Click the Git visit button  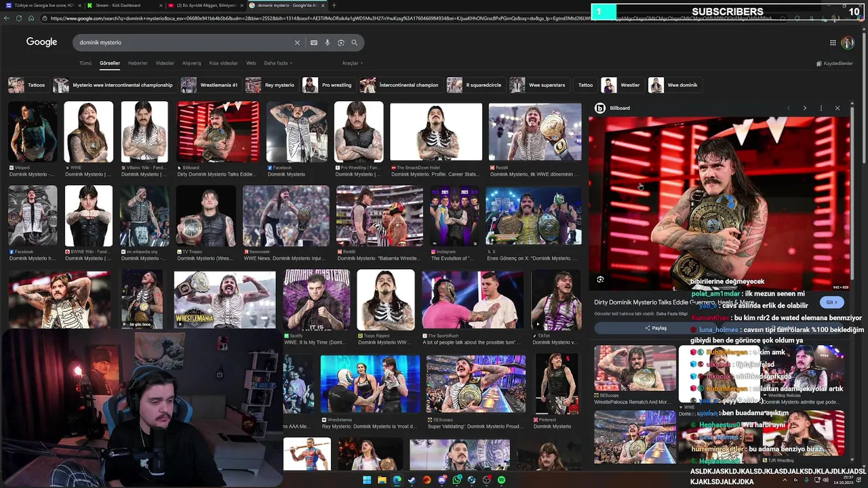[x=832, y=302]
